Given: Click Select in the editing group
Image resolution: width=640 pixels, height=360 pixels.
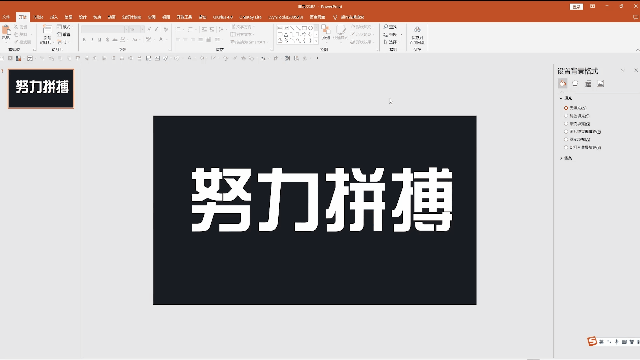Looking at the screenshot, I should click(391, 42).
